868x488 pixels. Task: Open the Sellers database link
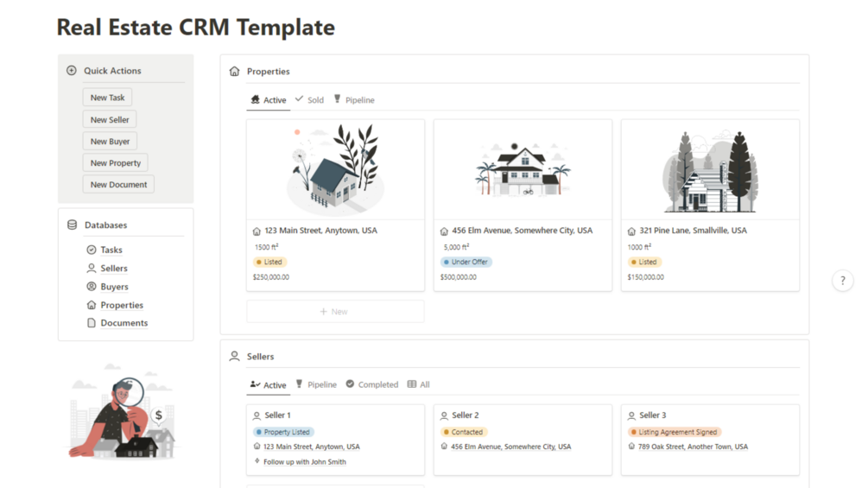(x=113, y=269)
